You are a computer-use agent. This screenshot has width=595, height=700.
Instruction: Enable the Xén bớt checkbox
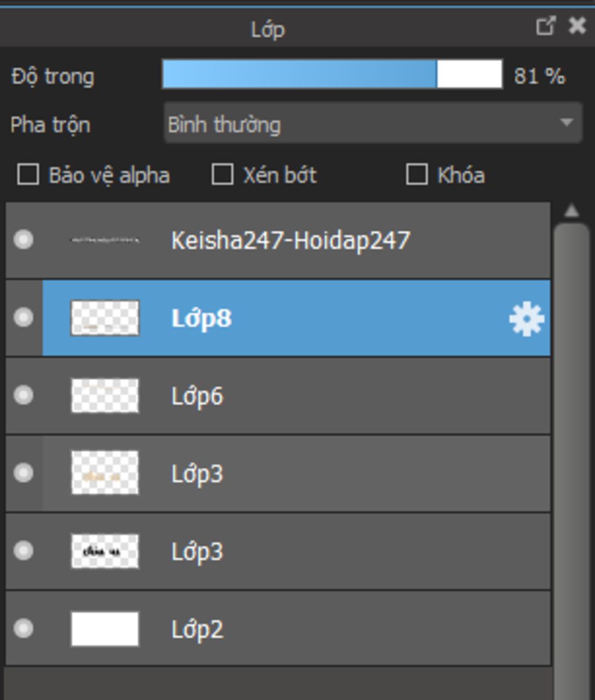click(x=223, y=174)
